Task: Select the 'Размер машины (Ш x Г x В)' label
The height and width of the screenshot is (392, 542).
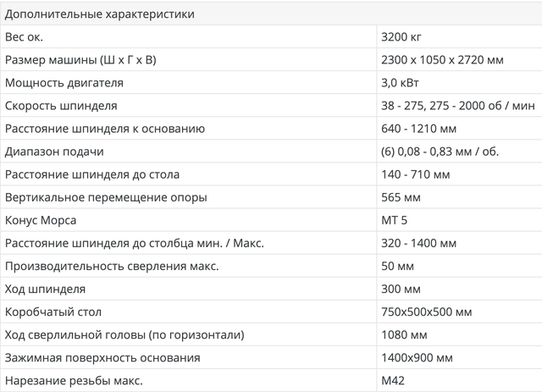Action: (81, 60)
